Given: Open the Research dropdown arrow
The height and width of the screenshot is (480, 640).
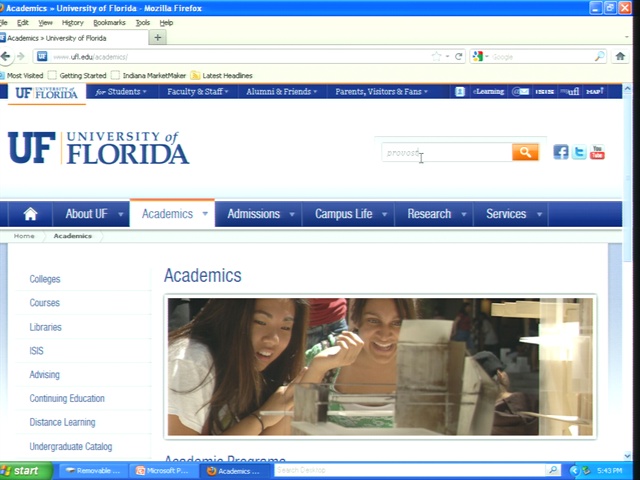Looking at the screenshot, I should click(464, 214).
